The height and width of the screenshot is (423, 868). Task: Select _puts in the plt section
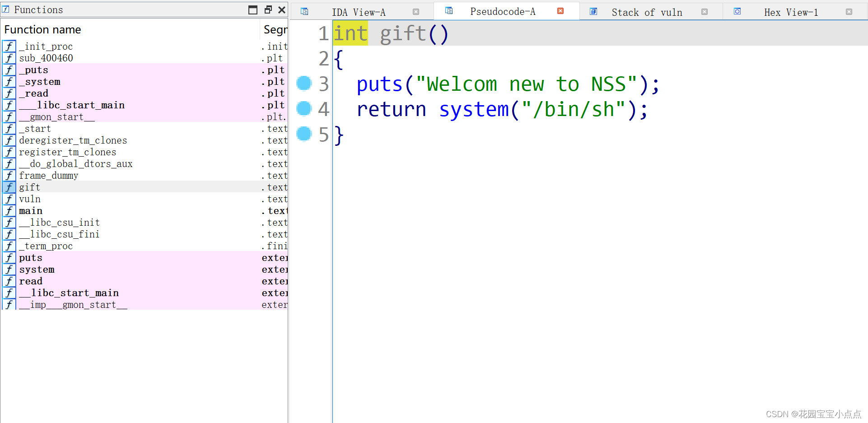(x=144, y=70)
